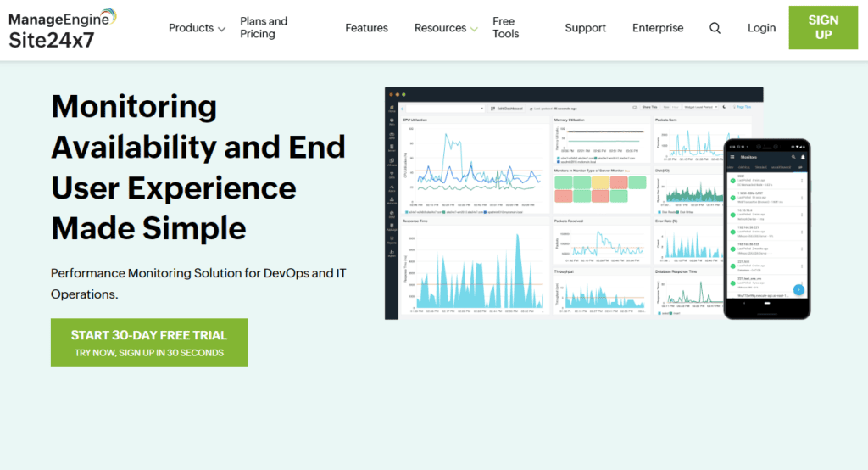Expand the Resources dropdown menu
Screen dimensions: 868x470
(x=446, y=28)
